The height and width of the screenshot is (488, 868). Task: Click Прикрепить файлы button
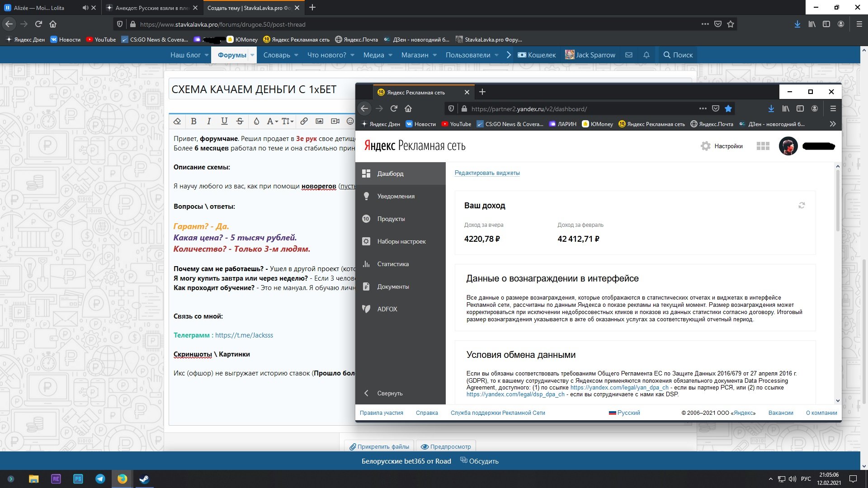click(379, 446)
